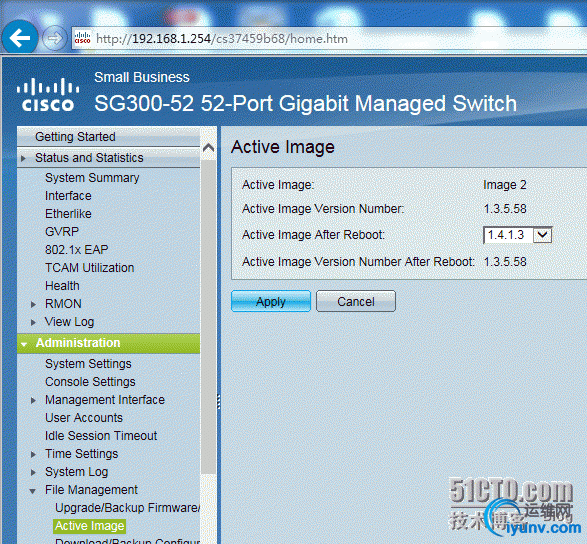Image resolution: width=587 pixels, height=544 pixels.
Task: Click the Image 2 value text
Action: (505, 185)
